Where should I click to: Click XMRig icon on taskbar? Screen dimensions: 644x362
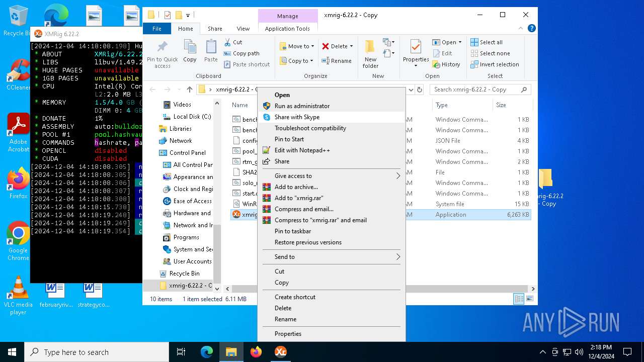coord(280,352)
